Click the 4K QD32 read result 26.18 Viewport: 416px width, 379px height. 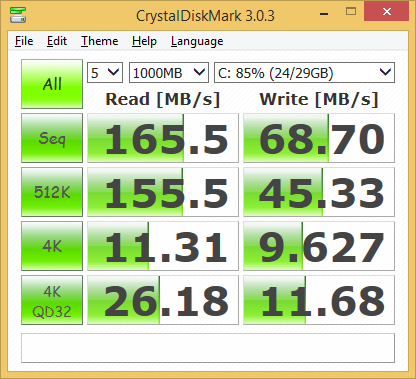coord(163,300)
